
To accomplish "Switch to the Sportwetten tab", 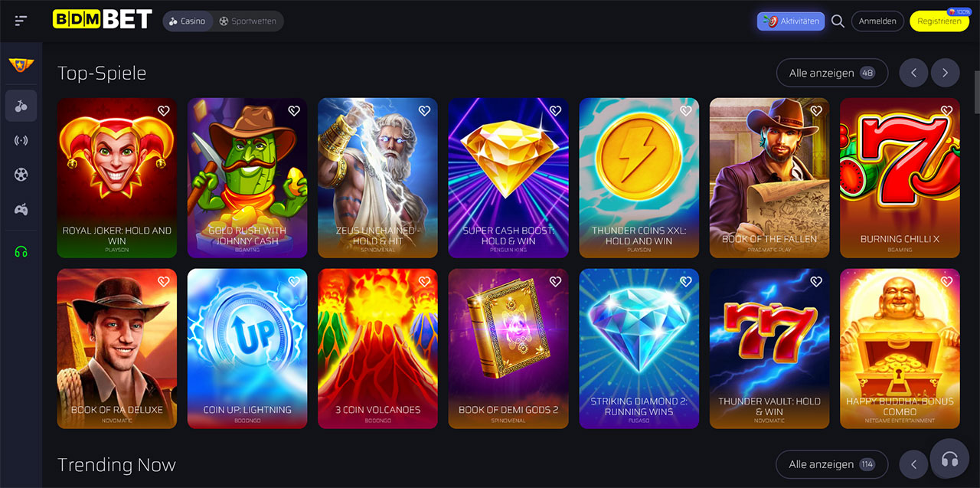I will [247, 21].
